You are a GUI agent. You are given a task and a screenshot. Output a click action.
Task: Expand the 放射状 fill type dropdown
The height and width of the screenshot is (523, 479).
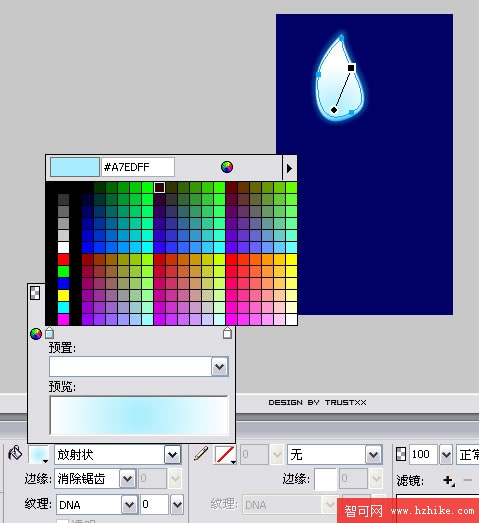tap(172, 454)
